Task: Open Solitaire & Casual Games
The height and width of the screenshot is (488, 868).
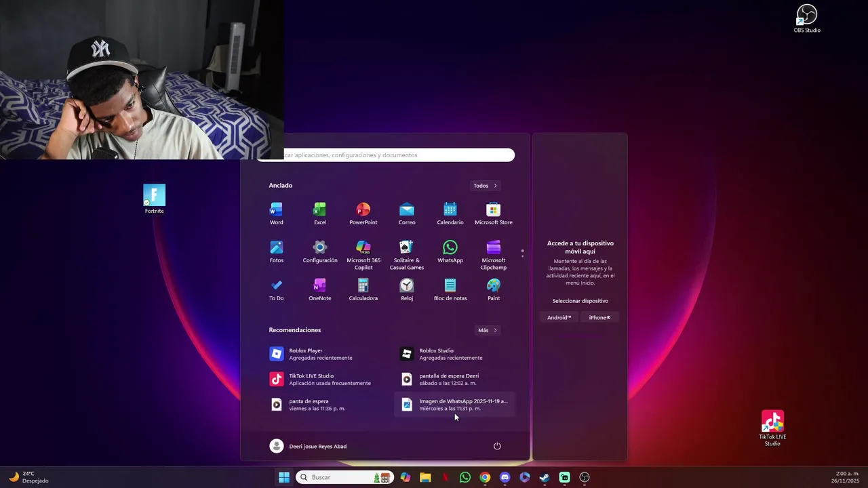Action: [407, 255]
